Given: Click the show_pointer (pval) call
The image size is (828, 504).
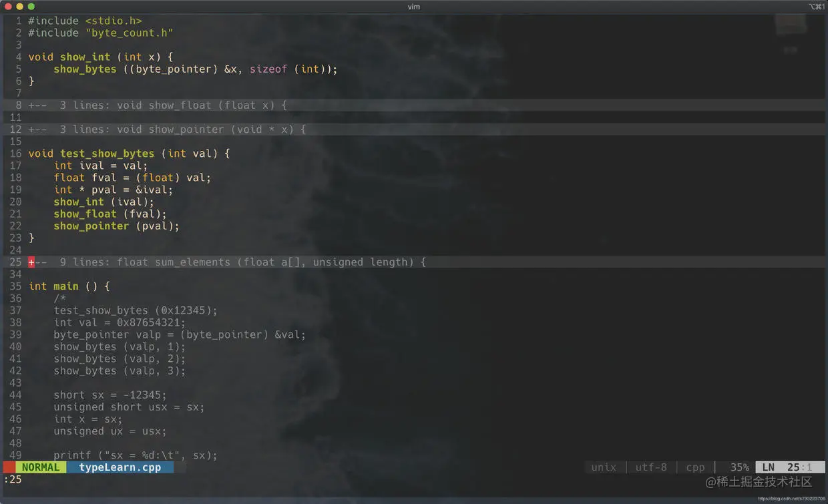Looking at the screenshot, I should coord(117,226).
